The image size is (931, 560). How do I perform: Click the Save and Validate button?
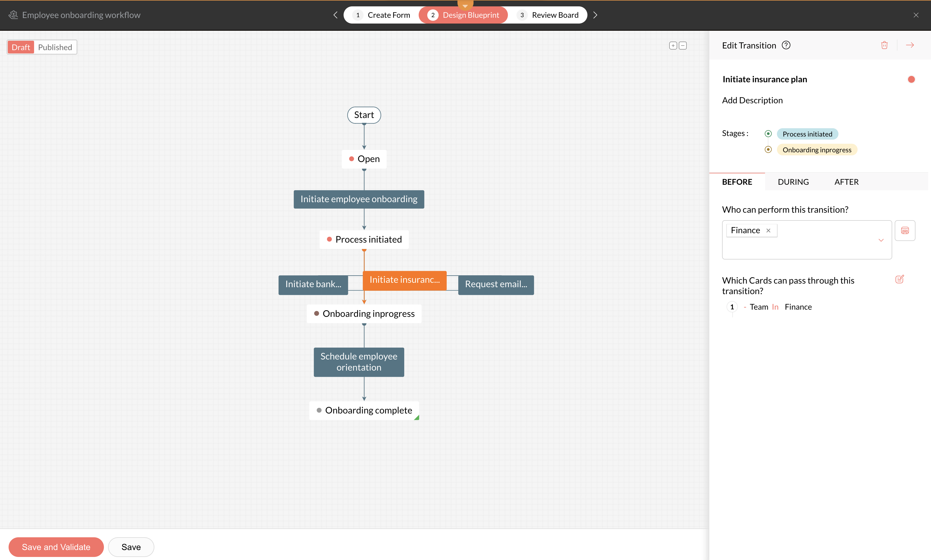click(x=56, y=547)
